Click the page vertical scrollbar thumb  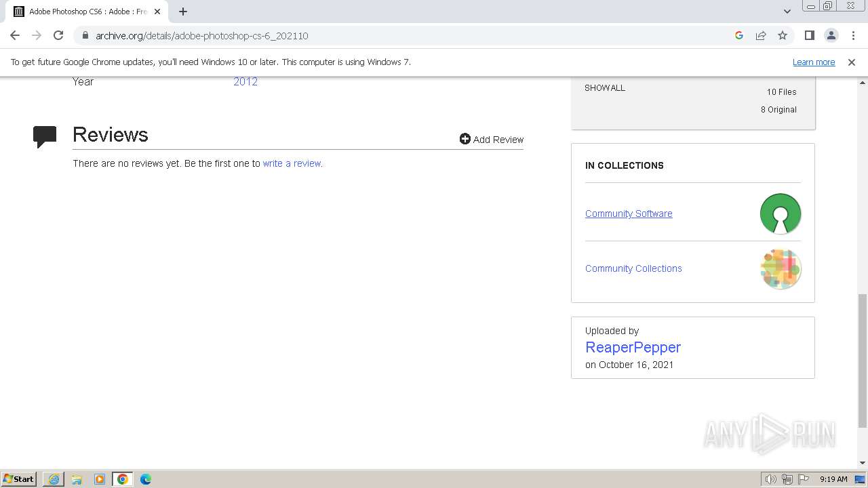point(862,360)
